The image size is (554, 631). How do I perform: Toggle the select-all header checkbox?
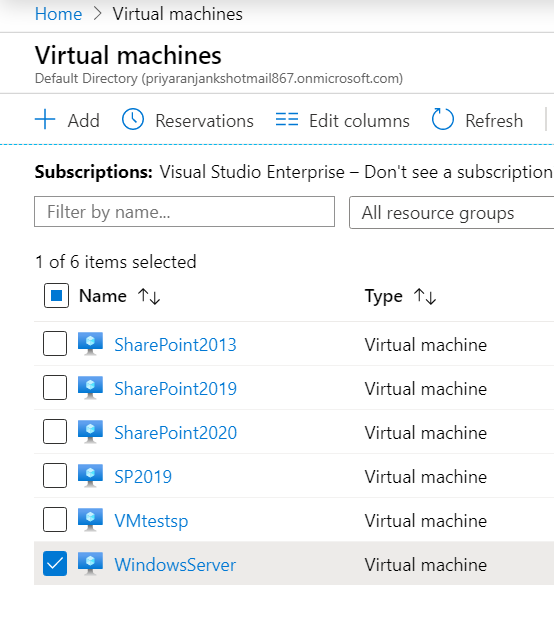(x=56, y=296)
